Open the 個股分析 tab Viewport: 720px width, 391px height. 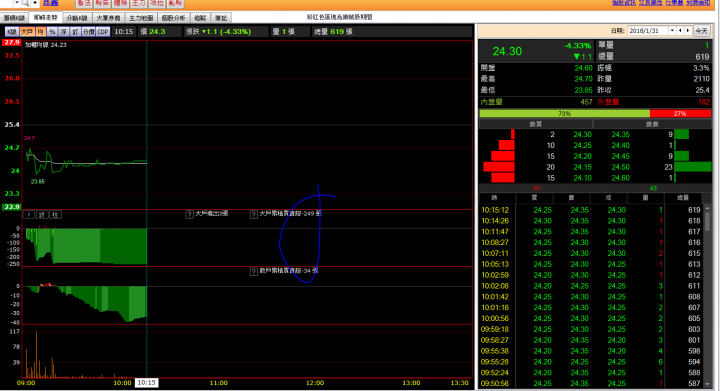[x=173, y=18]
